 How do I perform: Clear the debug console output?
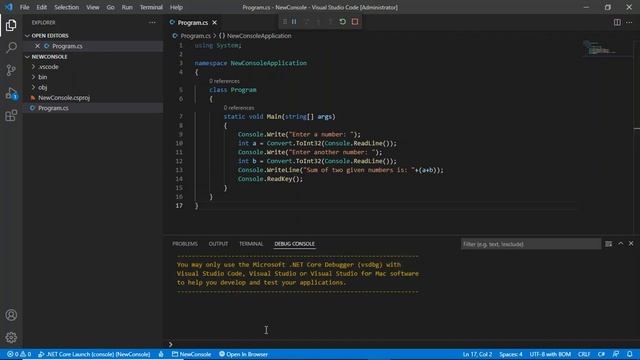[609, 244]
